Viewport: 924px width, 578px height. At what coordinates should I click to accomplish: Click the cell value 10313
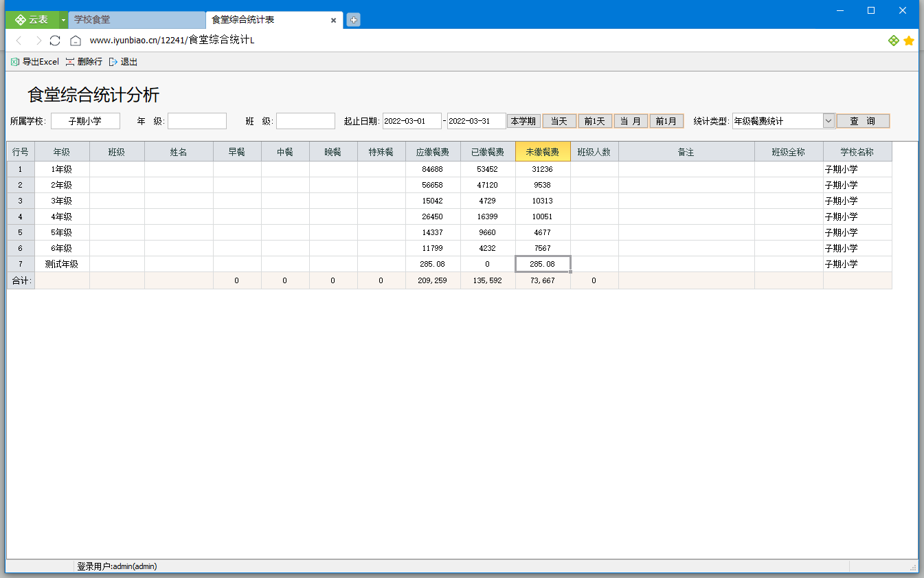click(543, 201)
